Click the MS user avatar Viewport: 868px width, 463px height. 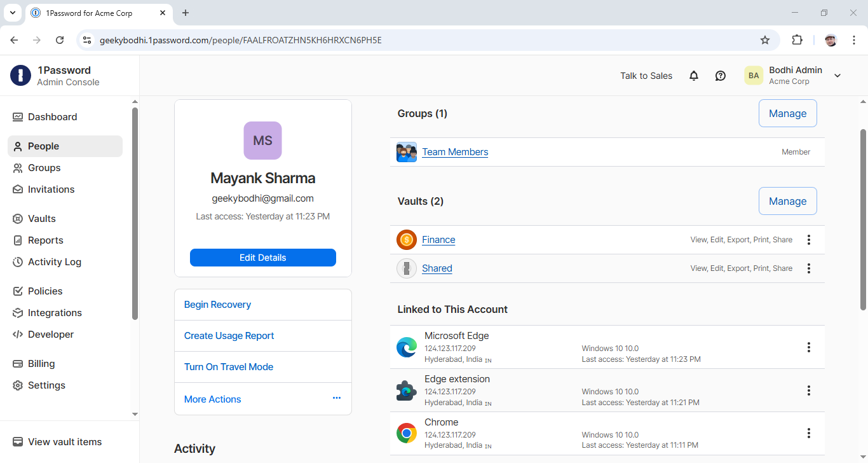[262, 141]
